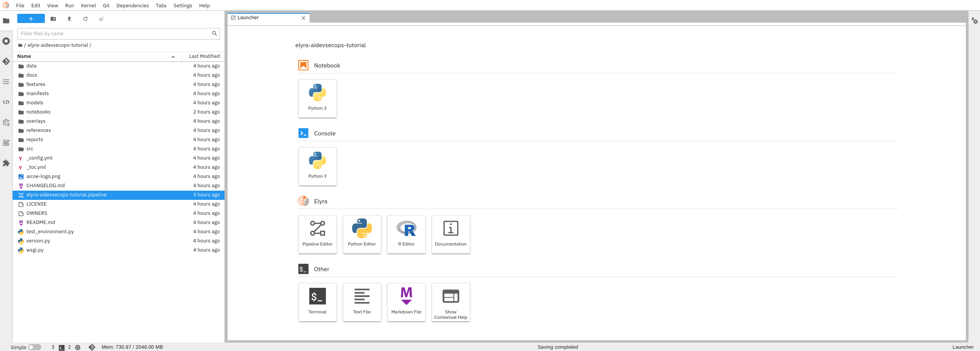Screen dimensions: 980x351
Task: Toggle Simple mode switch in status bar
Action: [x=34, y=347]
